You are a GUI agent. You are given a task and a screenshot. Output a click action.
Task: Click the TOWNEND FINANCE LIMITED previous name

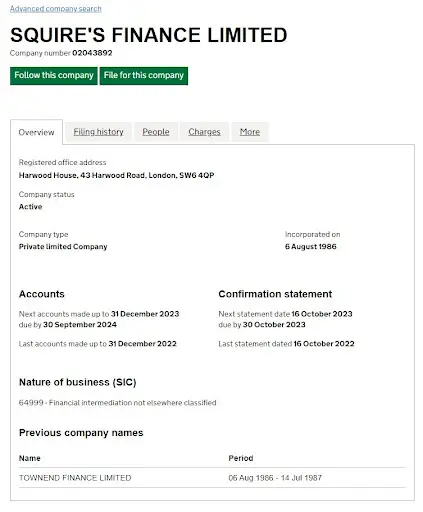click(x=75, y=478)
